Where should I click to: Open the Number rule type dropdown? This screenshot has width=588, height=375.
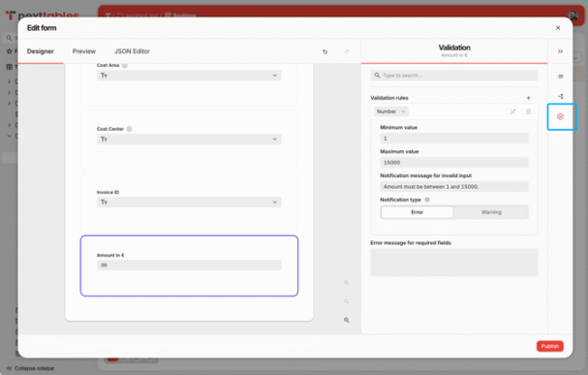click(390, 111)
